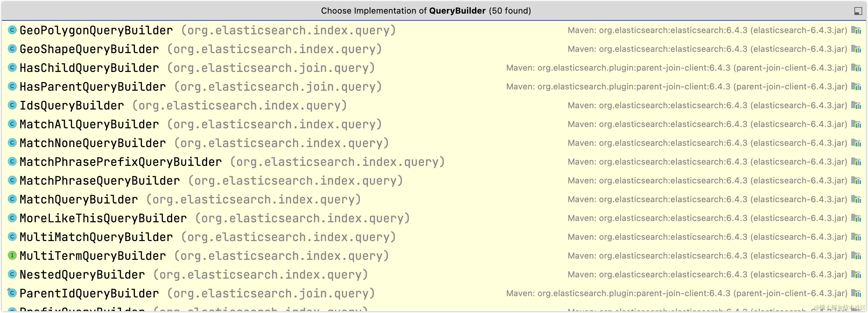
Task: Click library icon at end of ParentIdQueryBuilder row
Action: pos(856,294)
